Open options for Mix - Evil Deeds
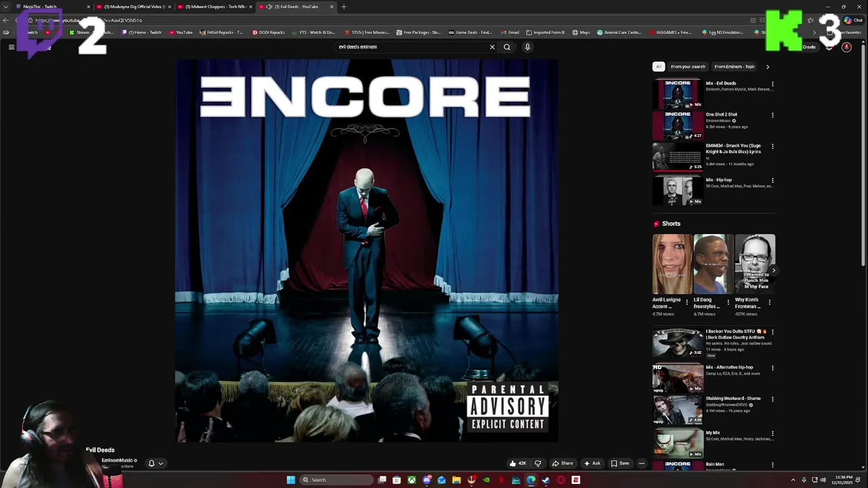868x488 pixels. 772,84
